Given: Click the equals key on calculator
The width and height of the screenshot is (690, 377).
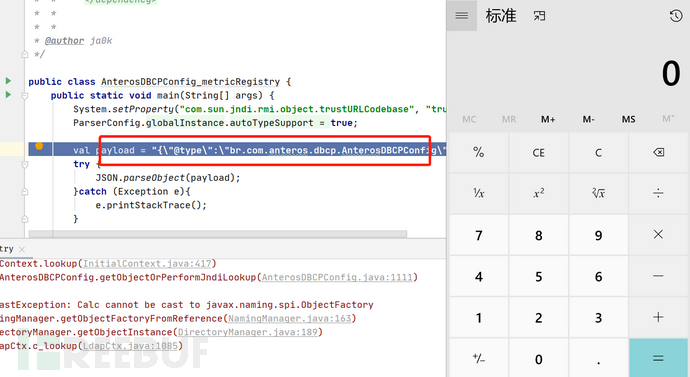Looking at the screenshot, I should [x=658, y=358].
